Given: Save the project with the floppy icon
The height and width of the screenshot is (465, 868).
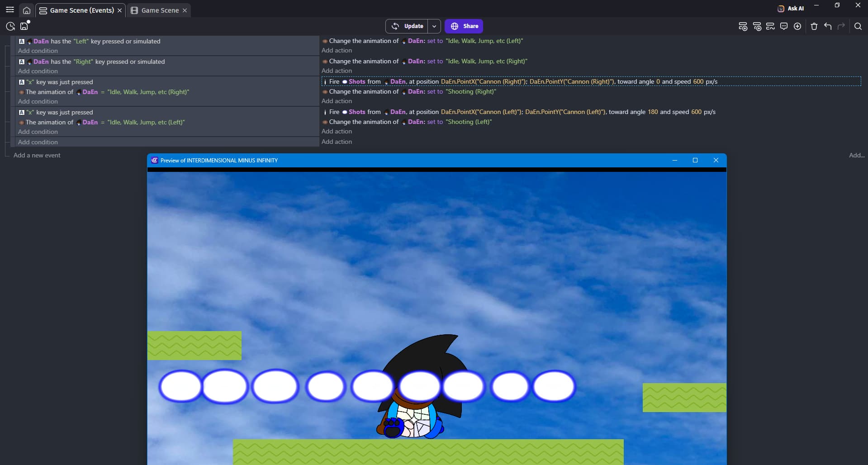Looking at the screenshot, I should pos(24,26).
